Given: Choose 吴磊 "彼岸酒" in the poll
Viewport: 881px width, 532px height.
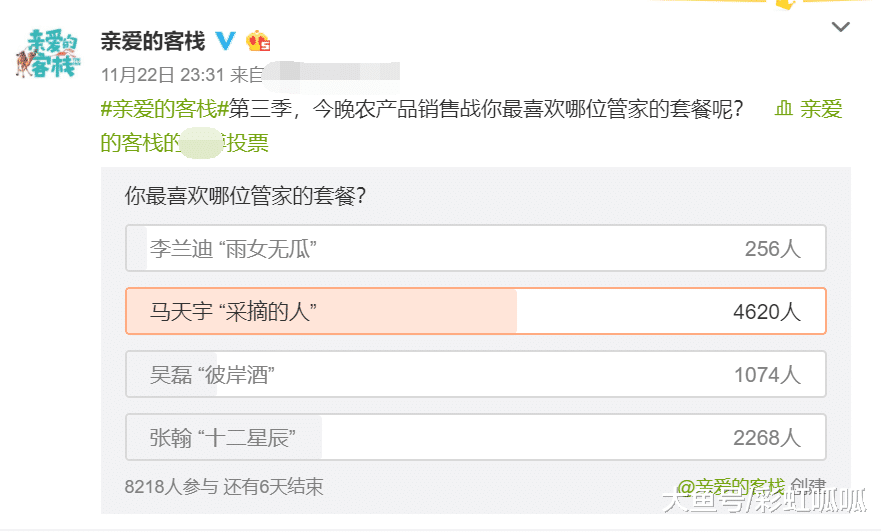Looking at the screenshot, I should point(475,375).
